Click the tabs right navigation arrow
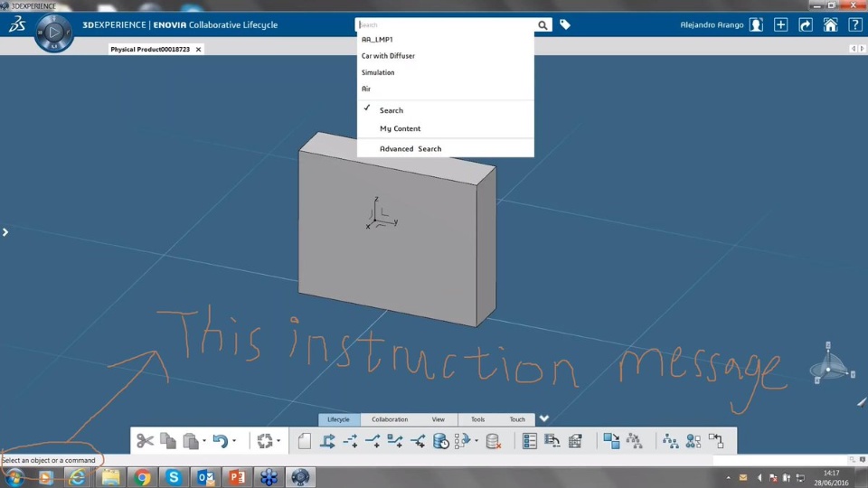 point(862,49)
